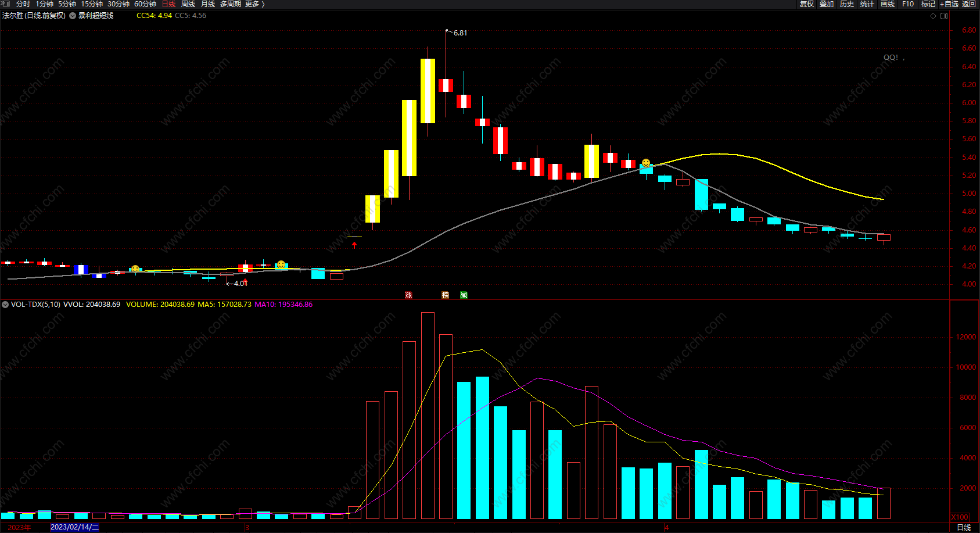Activate the 画线 drawing tools
This screenshot has height=533, width=980.
(888, 4)
